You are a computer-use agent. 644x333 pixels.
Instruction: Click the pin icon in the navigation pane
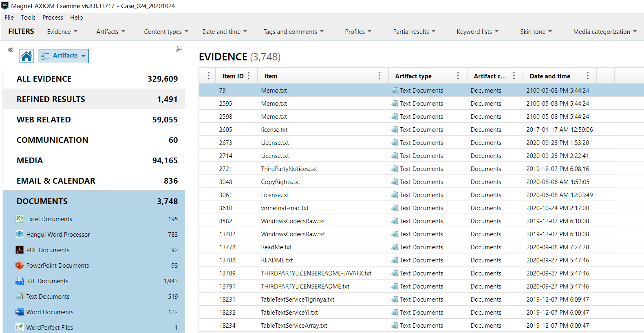[179, 49]
